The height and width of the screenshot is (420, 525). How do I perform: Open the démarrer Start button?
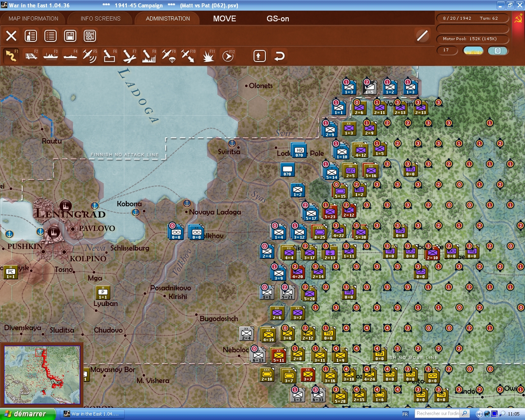[27, 414]
